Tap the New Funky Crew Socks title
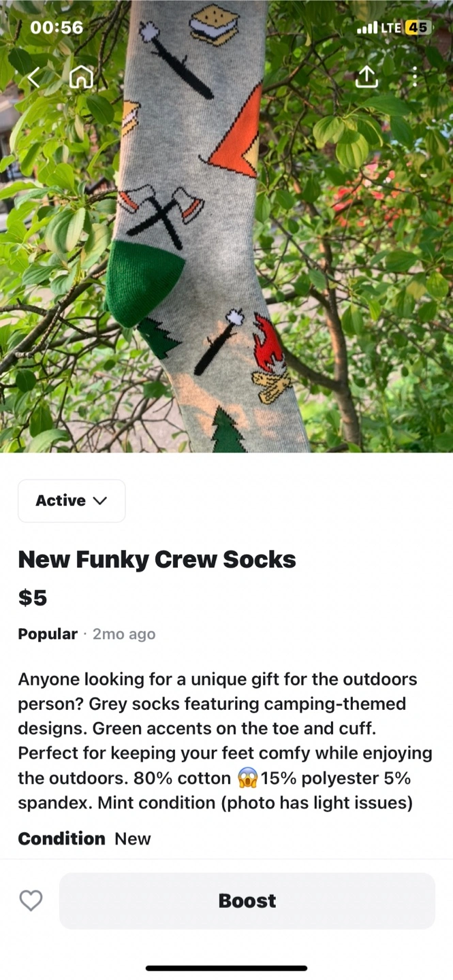This screenshot has width=453, height=980. [x=157, y=559]
